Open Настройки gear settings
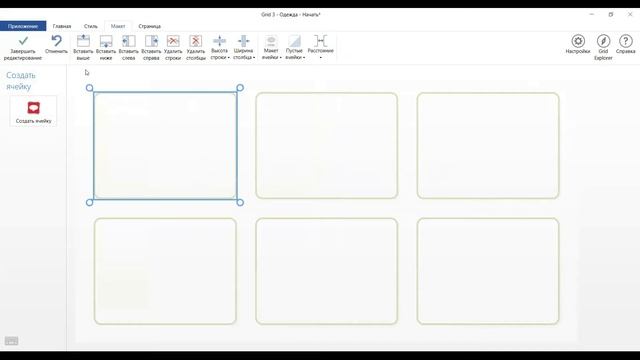Screen dimensions: 640x360 (x=578, y=44)
